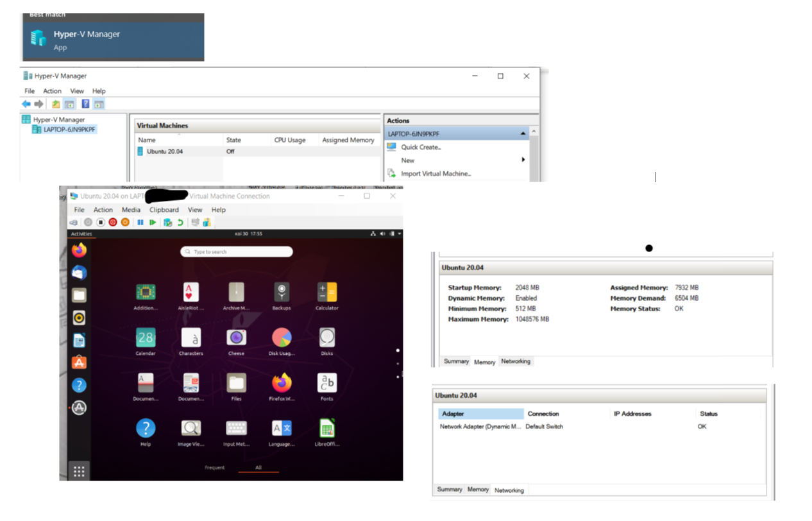Click the blue back arrow in Hyper-V Manager
The image size is (812, 521).
click(26, 104)
